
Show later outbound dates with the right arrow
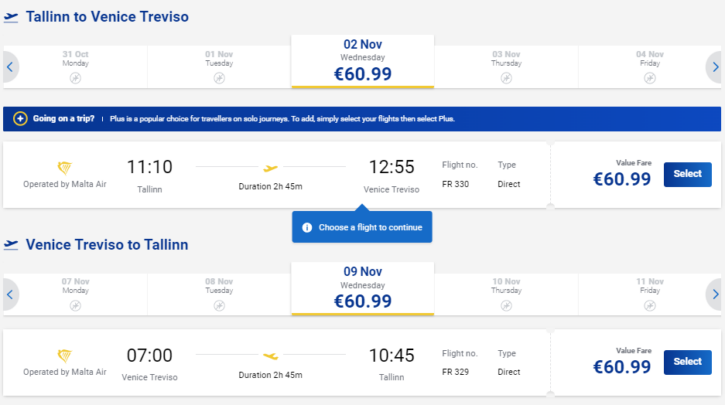tap(714, 68)
